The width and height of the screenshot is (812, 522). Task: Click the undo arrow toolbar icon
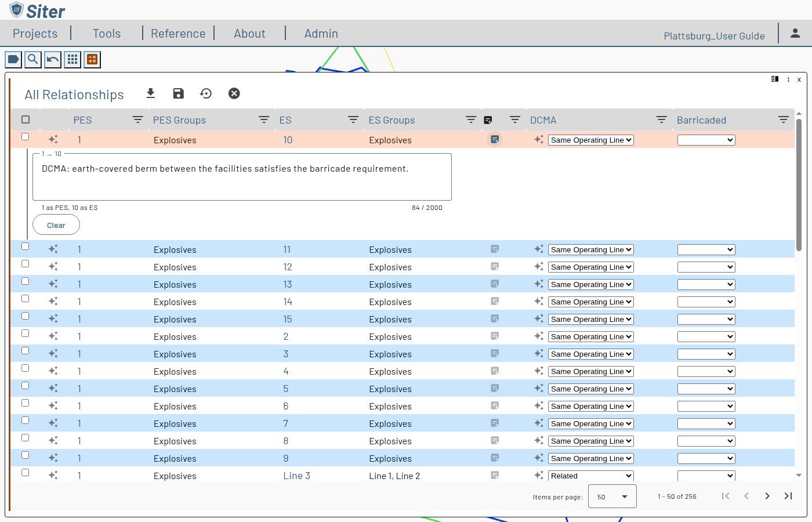click(53, 59)
